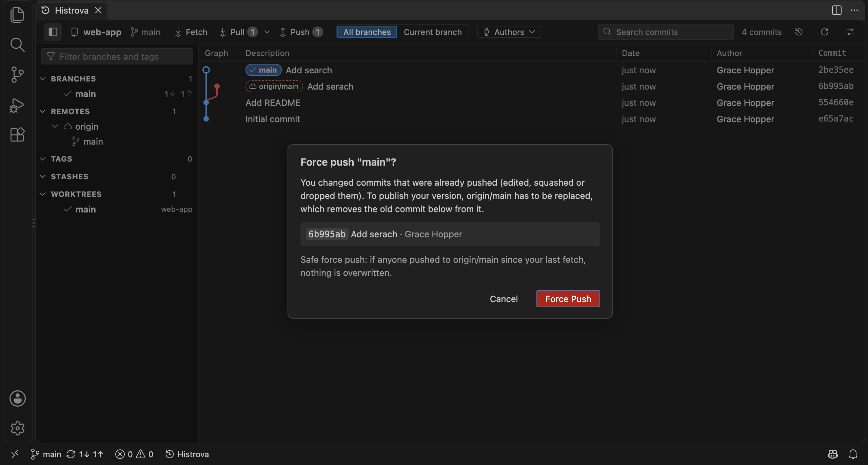The image size is (868, 465).
Task: Select main under origin remote
Action: (93, 141)
